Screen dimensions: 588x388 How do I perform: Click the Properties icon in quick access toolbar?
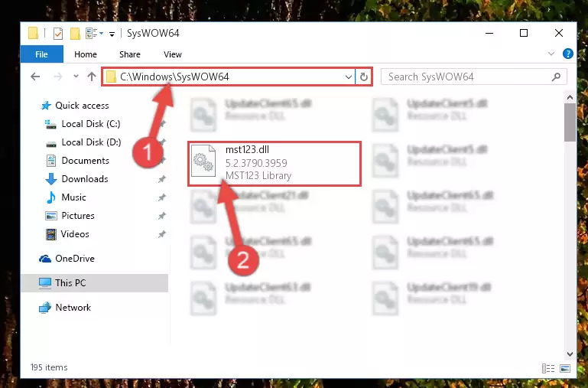(58, 34)
